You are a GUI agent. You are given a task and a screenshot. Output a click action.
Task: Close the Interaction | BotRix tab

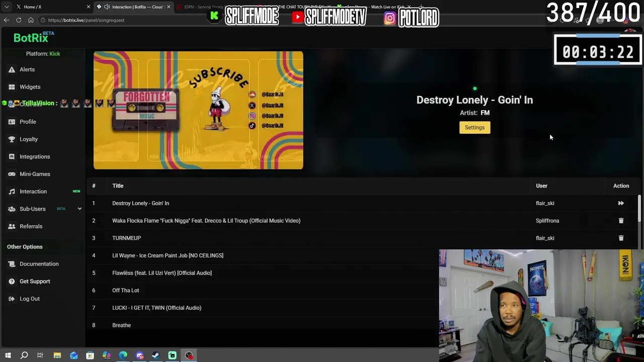click(x=169, y=7)
